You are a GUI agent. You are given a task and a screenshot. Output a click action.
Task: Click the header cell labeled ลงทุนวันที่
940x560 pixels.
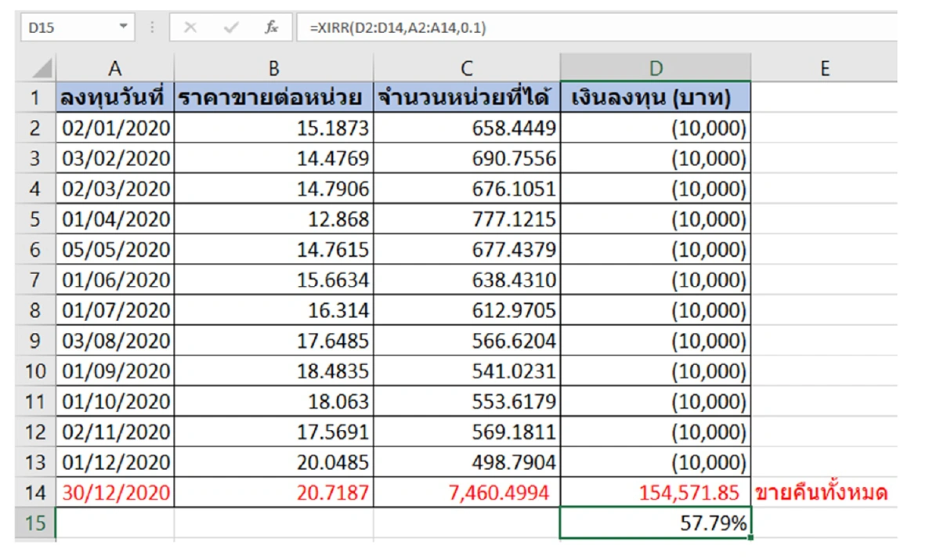115,96
